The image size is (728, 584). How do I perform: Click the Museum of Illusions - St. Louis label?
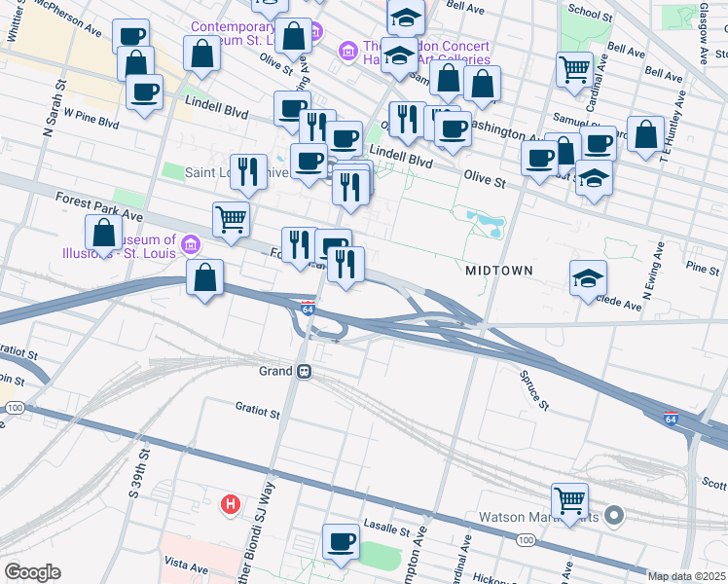(122, 246)
